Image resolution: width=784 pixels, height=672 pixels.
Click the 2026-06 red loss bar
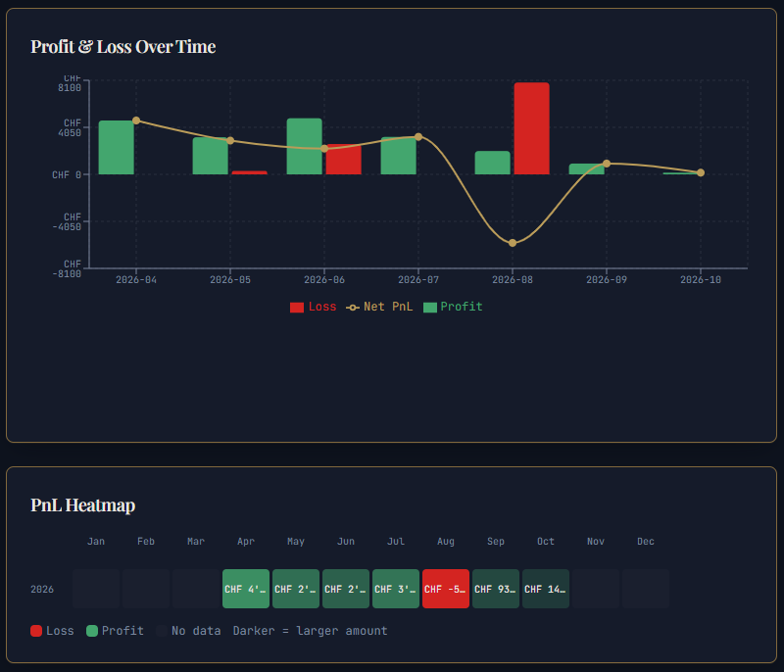point(344,160)
